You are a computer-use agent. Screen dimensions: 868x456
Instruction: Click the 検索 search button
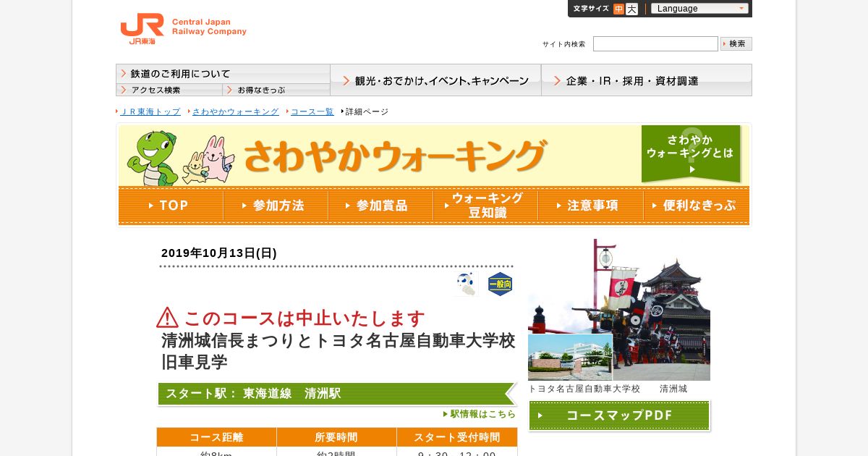coord(736,44)
